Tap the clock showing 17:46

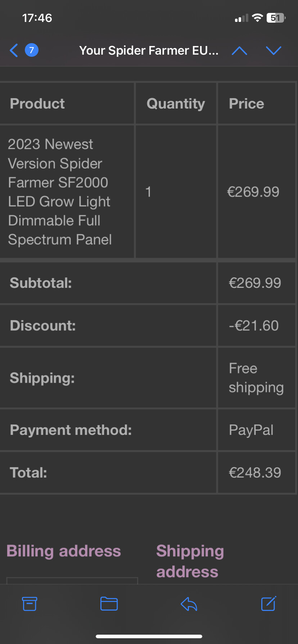37,18
